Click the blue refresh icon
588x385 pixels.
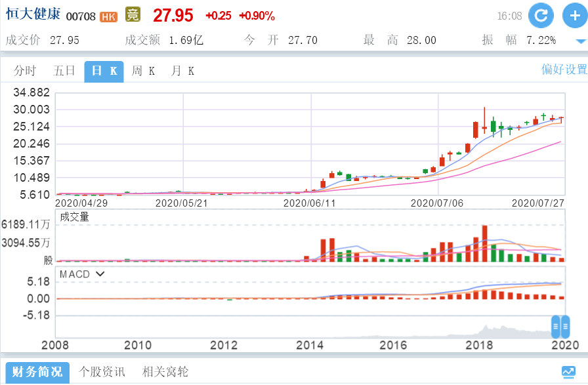pos(541,15)
